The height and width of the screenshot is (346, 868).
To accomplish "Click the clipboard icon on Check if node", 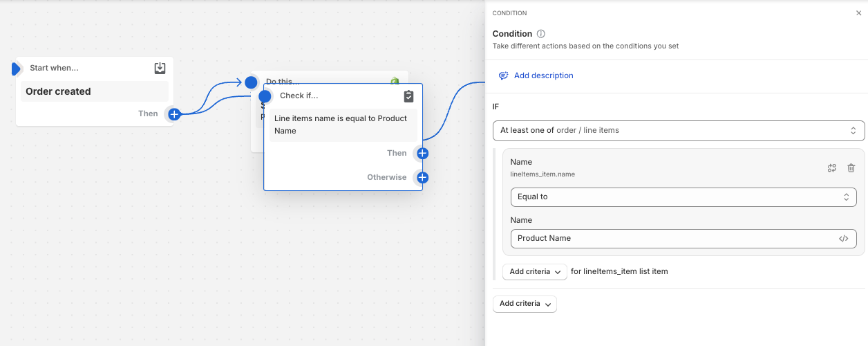I will [x=408, y=95].
